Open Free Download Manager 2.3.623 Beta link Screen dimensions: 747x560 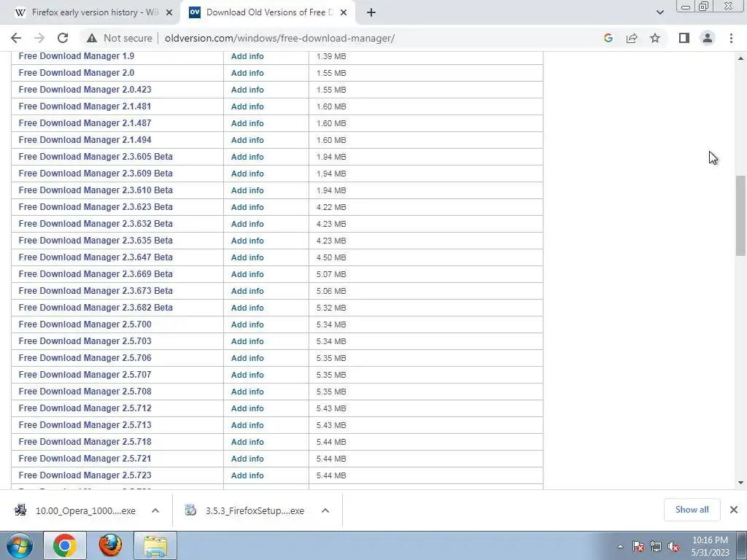click(96, 207)
